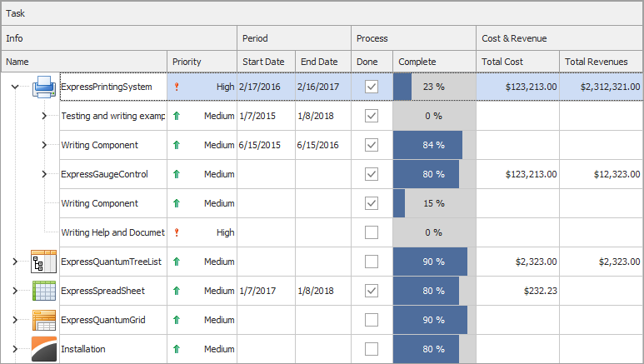Click the ExpressQuantumGrid orange grid icon
644x364 pixels.
[x=43, y=320]
